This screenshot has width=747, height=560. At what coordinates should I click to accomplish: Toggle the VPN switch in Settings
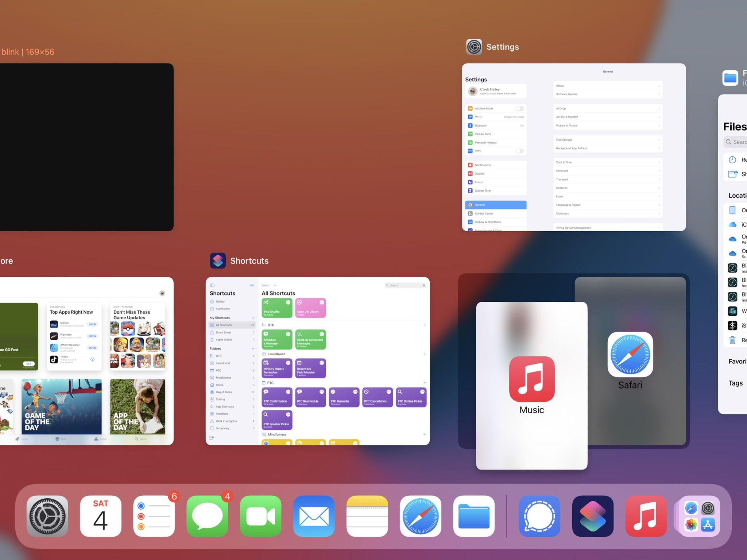point(519,151)
